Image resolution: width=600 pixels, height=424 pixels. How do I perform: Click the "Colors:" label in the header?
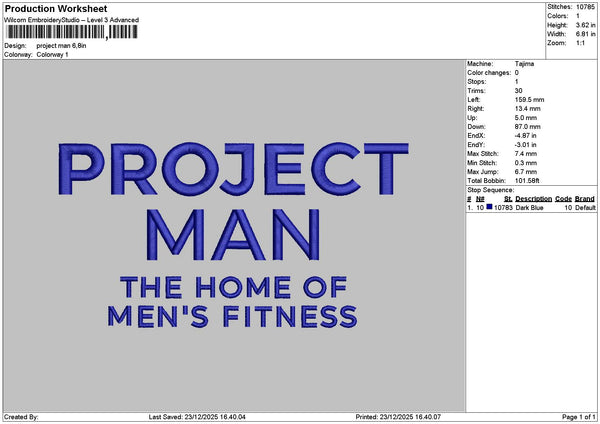[x=558, y=16]
